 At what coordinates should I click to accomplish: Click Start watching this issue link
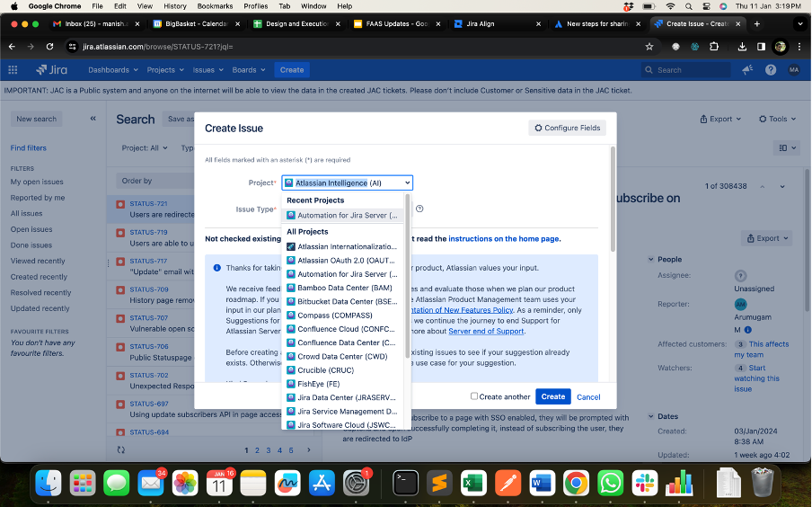point(756,378)
